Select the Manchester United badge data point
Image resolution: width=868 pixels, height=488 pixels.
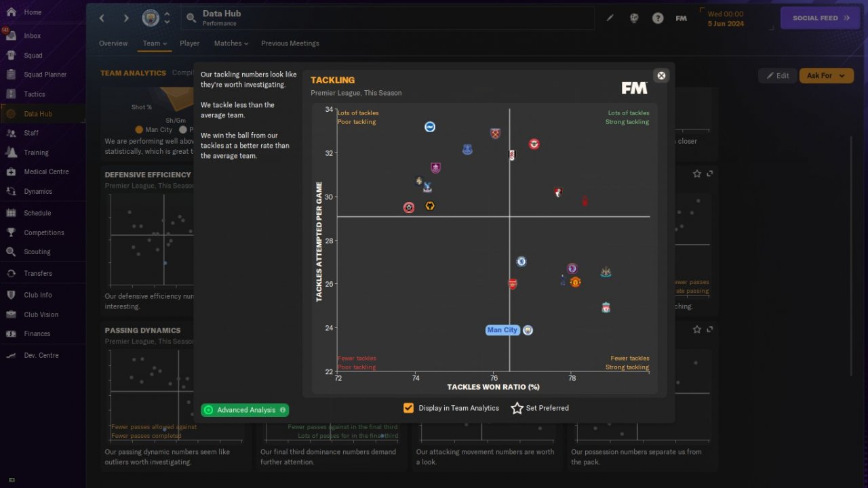coord(575,281)
